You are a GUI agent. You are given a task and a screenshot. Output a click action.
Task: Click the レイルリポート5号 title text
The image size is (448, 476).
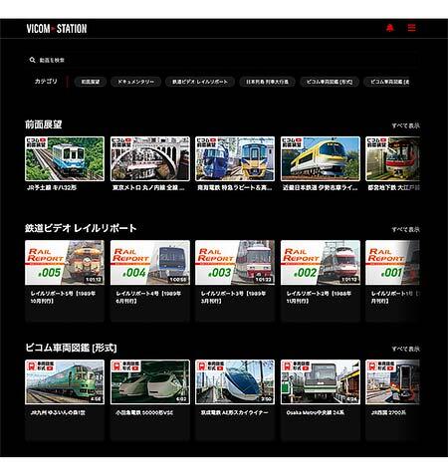pyautogui.click(x=63, y=297)
